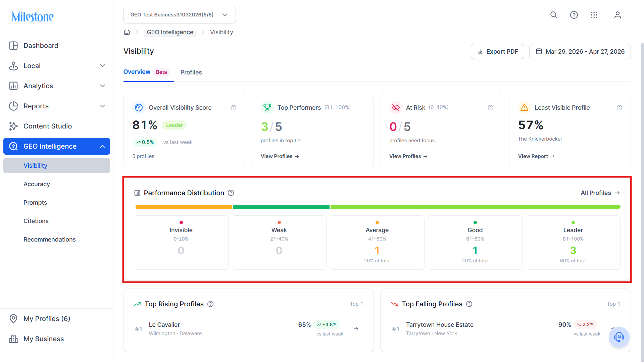Switch to the Profiles tab
The height and width of the screenshot is (362, 644).
[x=191, y=72]
